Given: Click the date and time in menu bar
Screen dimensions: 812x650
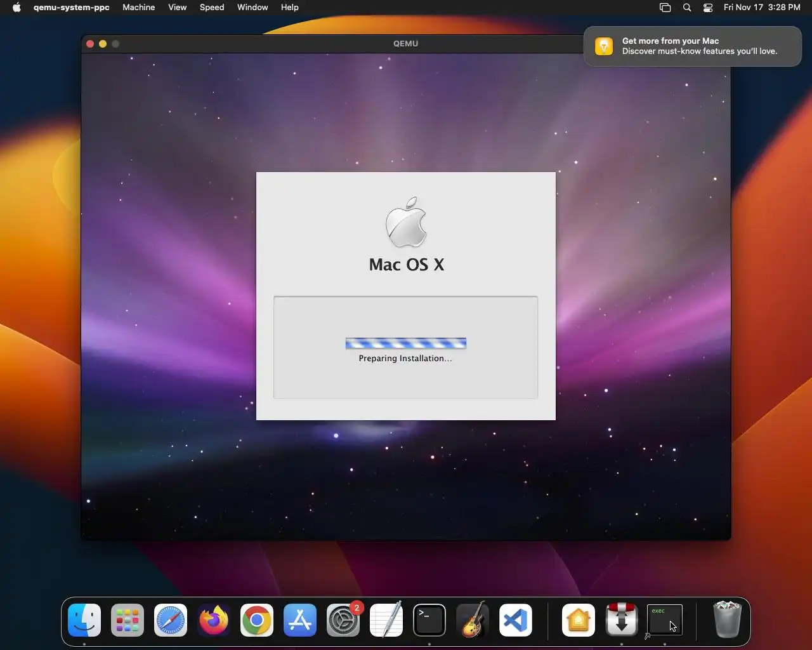Looking at the screenshot, I should point(762,8).
